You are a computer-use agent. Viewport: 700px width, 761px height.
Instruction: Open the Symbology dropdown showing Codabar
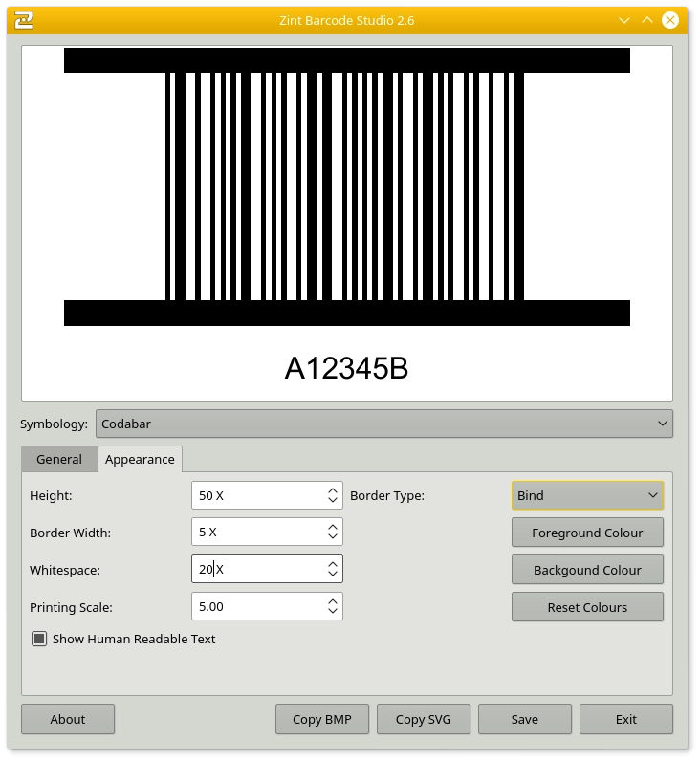tap(383, 424)
